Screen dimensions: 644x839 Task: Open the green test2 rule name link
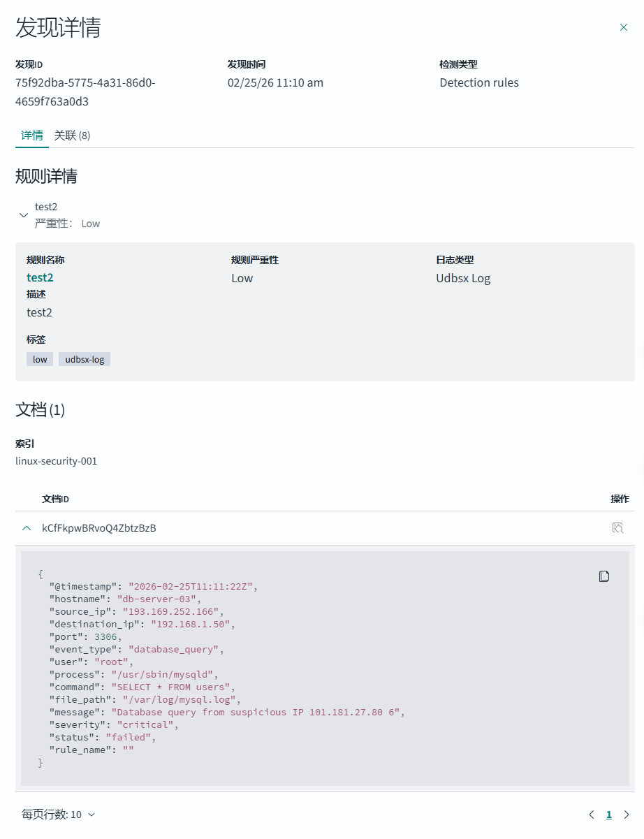click(40, 277)
